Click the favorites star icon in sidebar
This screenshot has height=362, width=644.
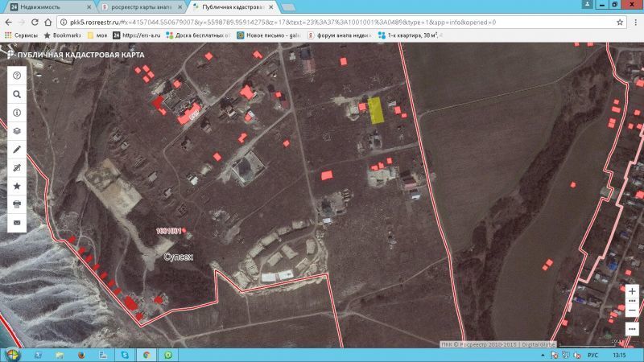16,186
